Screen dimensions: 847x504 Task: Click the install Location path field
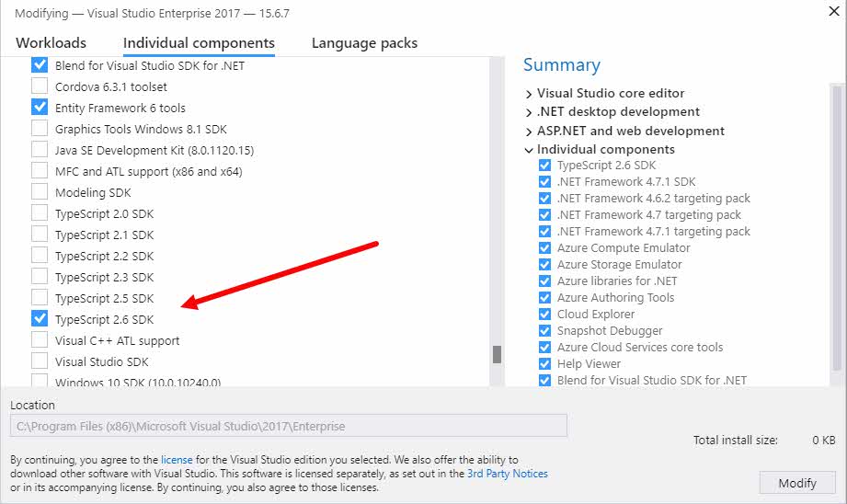(289, 426)
